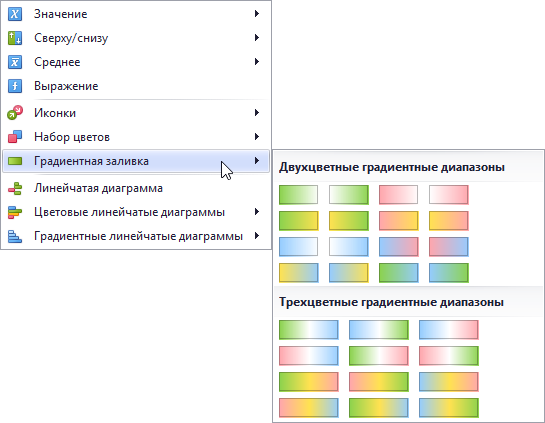Image resolution: width=545 pixels, height=423 pixels.
Task: Select the green-white-blue three-color gradient swatch
Action: [x=308, y=330]
